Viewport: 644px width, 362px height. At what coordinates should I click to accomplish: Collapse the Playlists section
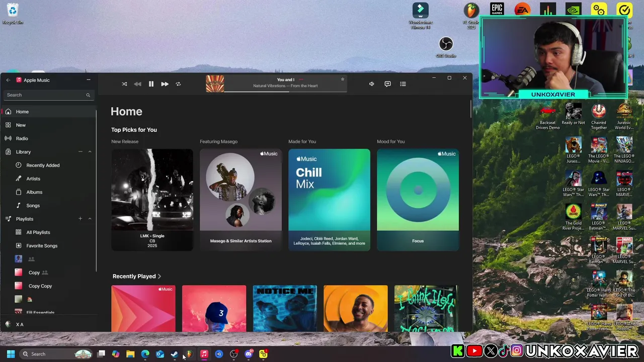pos(90,219)
